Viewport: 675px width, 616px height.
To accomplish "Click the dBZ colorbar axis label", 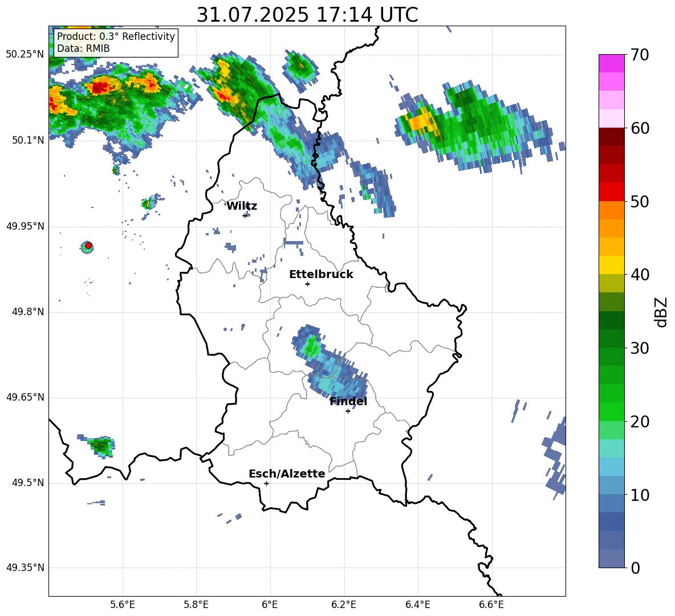I will [661, 312].
